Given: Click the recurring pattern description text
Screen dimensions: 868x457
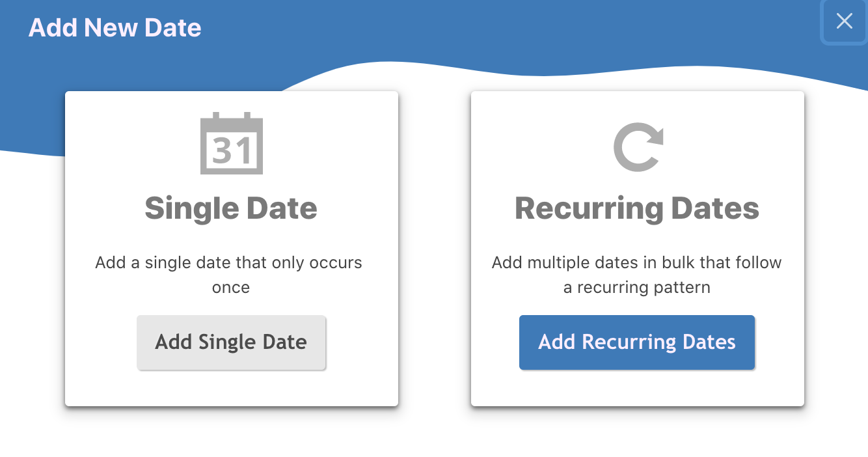Looking at the screenshot, I should coord(637,274).
